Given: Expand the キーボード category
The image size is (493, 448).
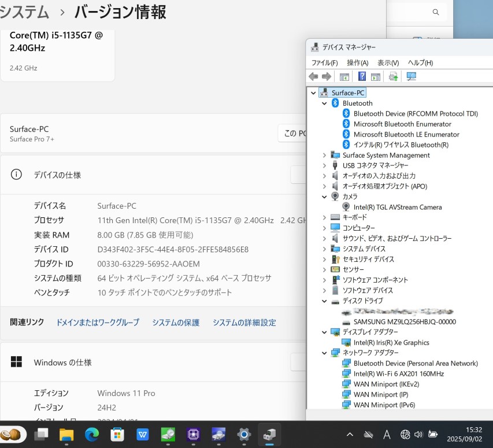Looking at the screenshot, I should (324, 217).
